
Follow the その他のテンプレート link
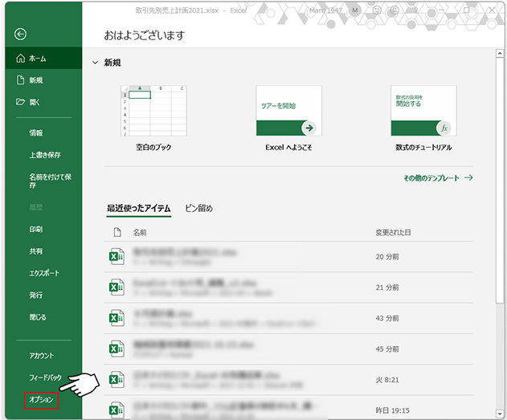point(438,178)
